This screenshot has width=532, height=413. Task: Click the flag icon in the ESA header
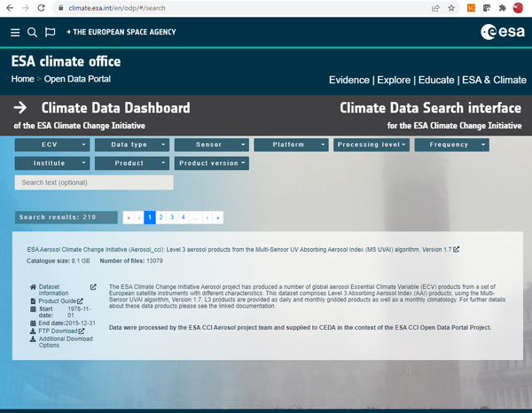50,32
